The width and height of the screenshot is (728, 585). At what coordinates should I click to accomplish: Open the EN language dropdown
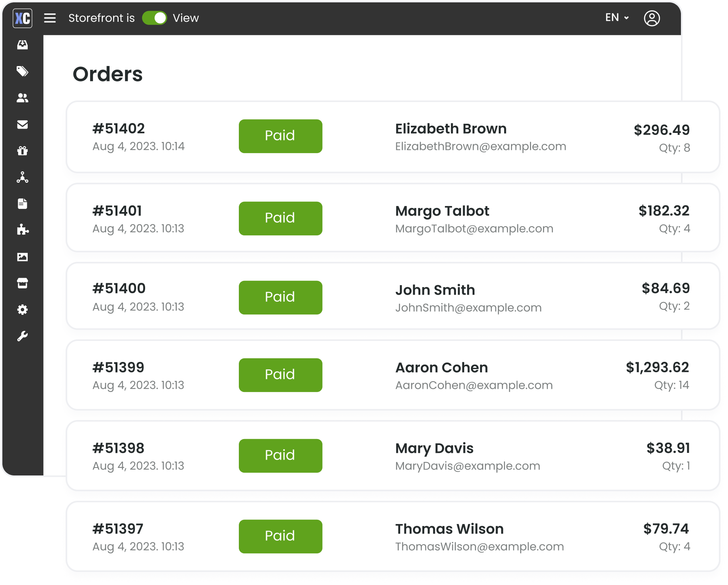point(616,18)
